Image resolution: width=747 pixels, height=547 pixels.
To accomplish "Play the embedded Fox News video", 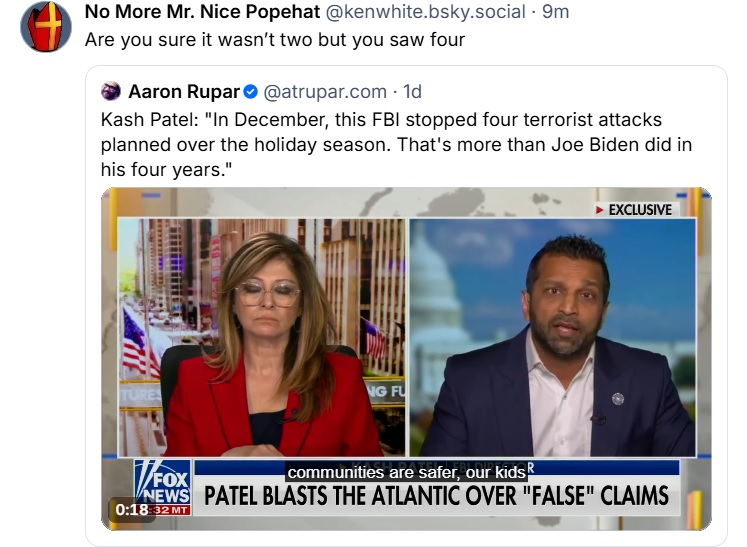I will pyautogui.click(x=406, y=358).
